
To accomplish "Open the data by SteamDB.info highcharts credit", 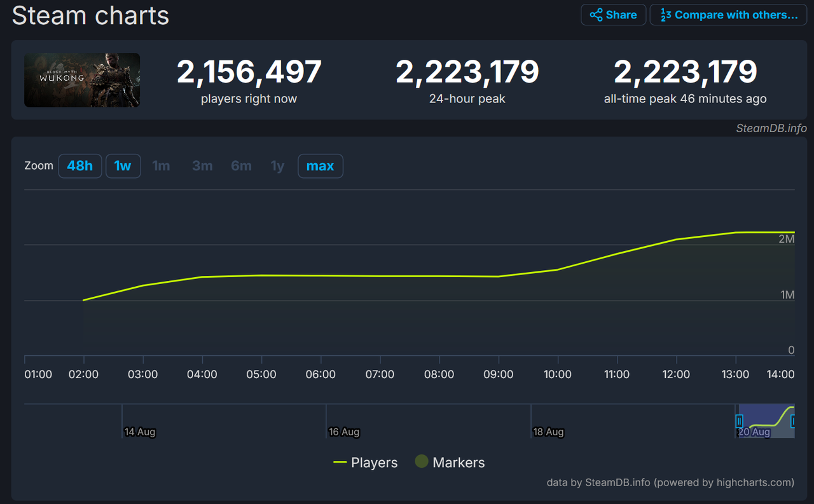I will point(670,482).
